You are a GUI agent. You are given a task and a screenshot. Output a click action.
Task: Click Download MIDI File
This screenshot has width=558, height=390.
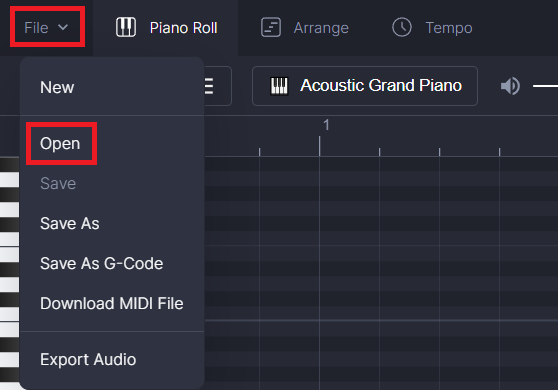tap(112, 304)
